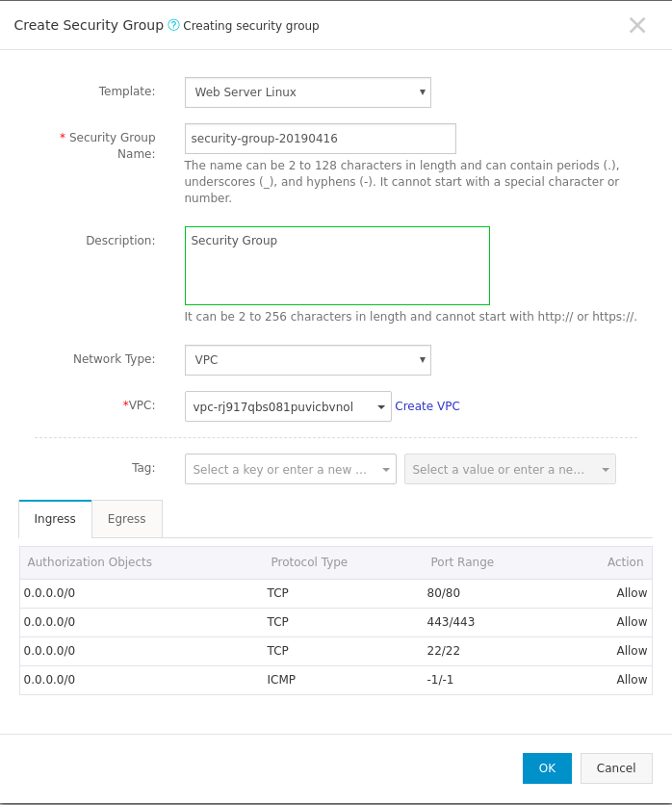Dismiss the dialog using Cancel

pos(616,767)
